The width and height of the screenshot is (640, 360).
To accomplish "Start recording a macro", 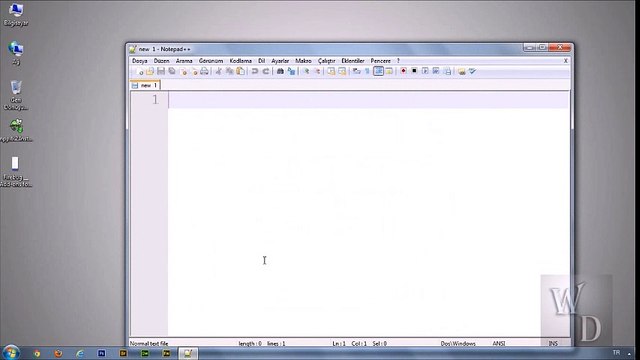I will [403, 71].
